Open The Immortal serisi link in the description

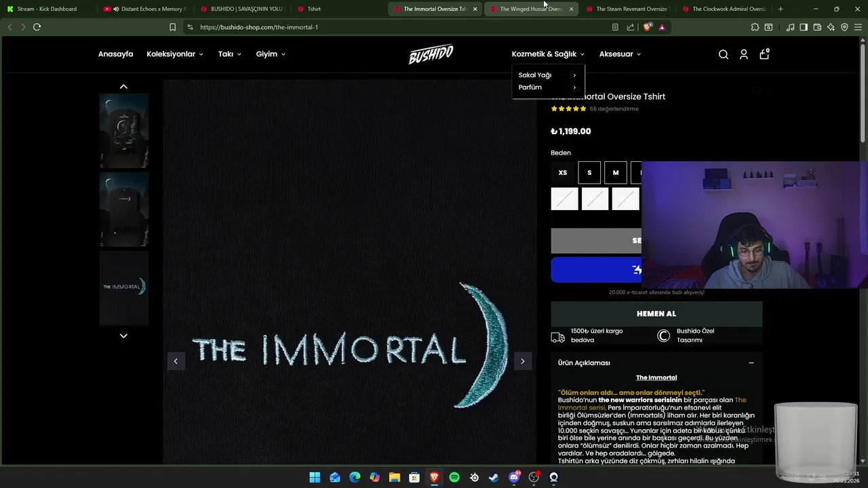point(652,404)
